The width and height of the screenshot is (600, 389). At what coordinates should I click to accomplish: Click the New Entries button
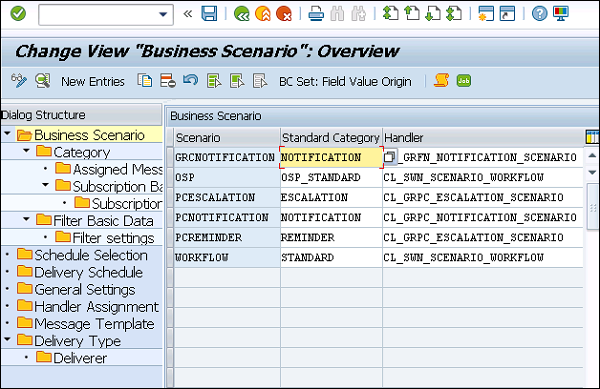(93, 81)
